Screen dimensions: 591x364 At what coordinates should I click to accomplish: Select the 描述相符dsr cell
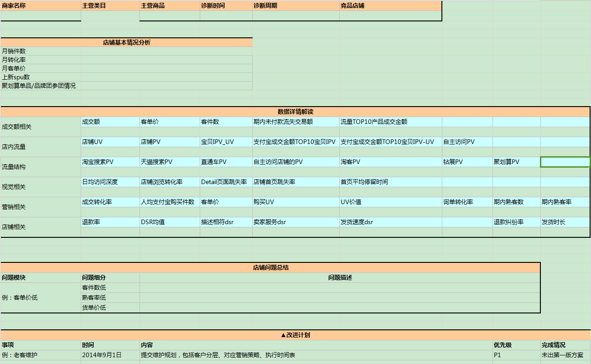pyautogui.click(x=226, y=222)
